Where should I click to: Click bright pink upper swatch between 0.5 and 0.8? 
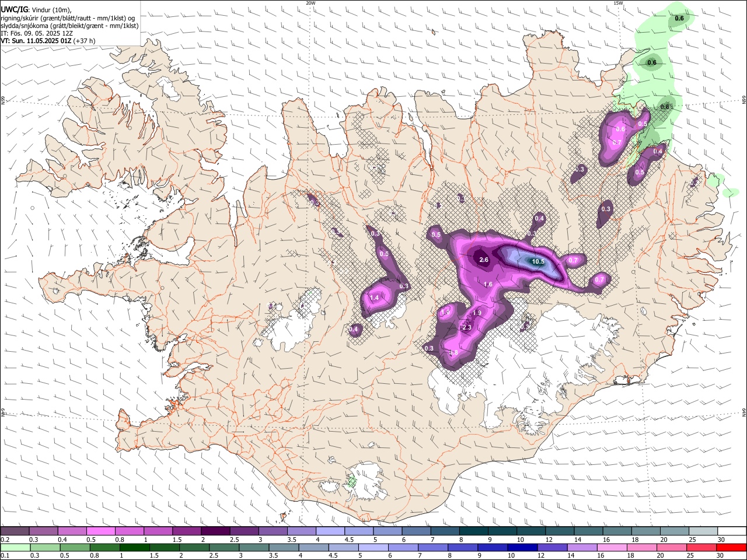coord(100,531)
